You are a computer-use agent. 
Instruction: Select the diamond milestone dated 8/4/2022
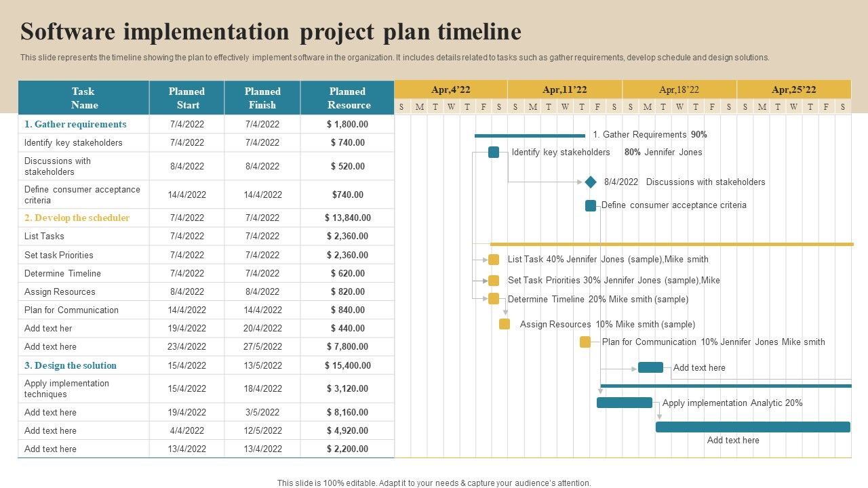coord(591,182)
